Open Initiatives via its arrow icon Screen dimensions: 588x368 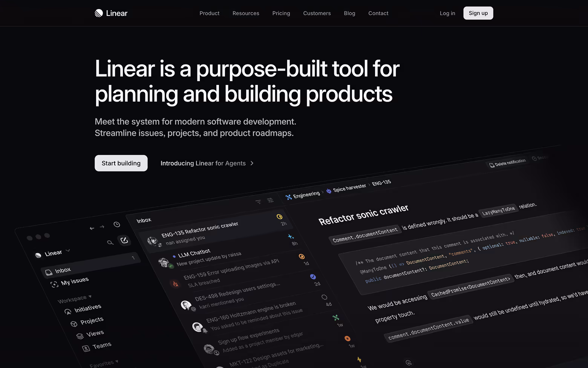(68, 311)
